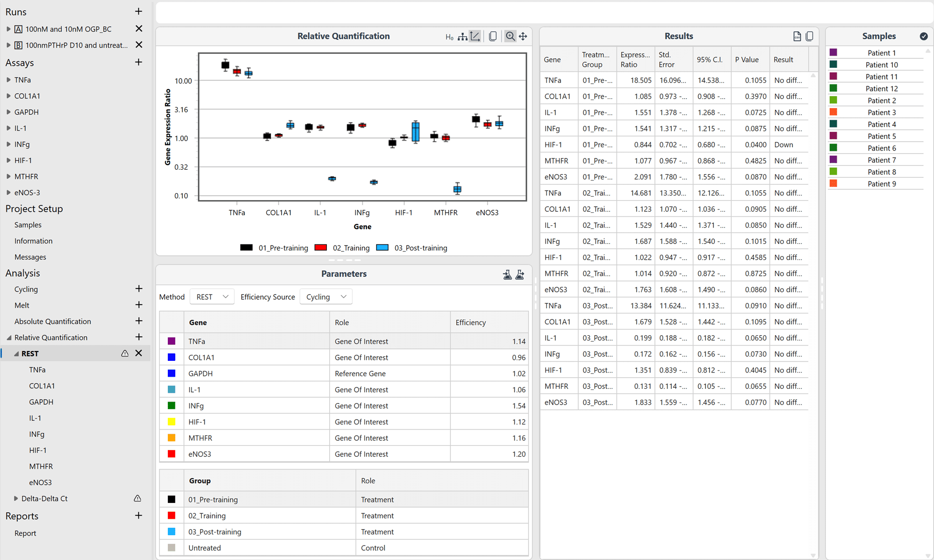Viewport: 934px width, 560px height.
Task: Export Results table as CSV
Action: pyautogui.click(x=797, y=36)
